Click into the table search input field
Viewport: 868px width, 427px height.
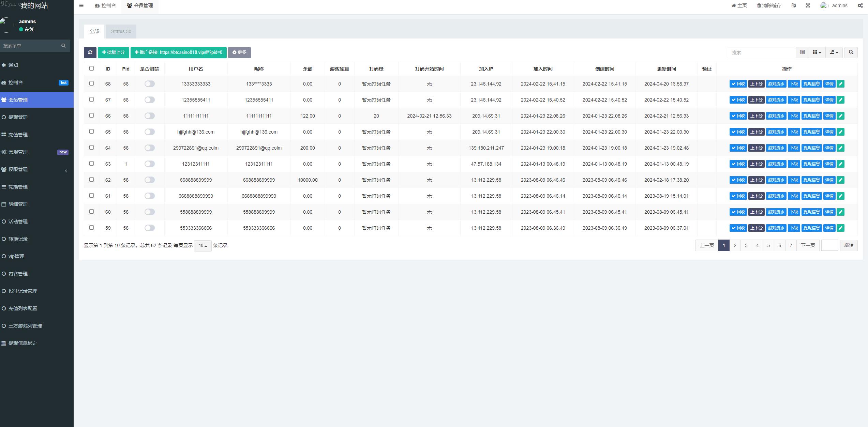761,52
